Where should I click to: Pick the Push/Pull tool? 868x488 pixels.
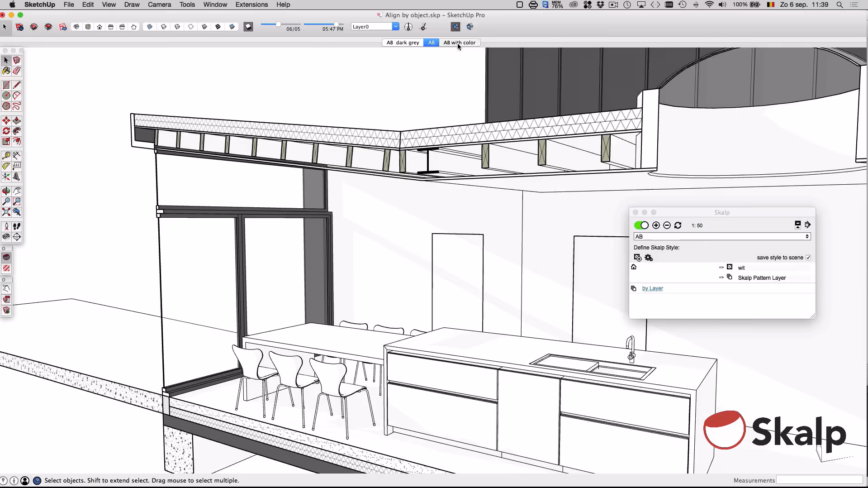point(17,120)
